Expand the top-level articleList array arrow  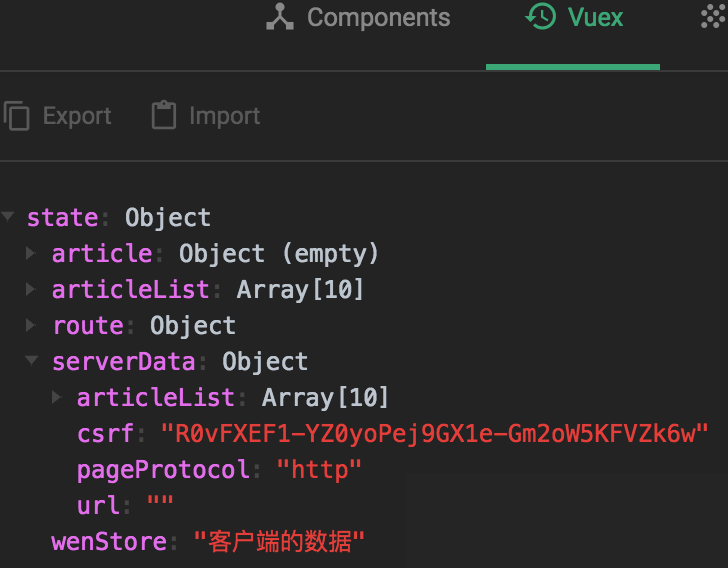(x=32, y=290)
